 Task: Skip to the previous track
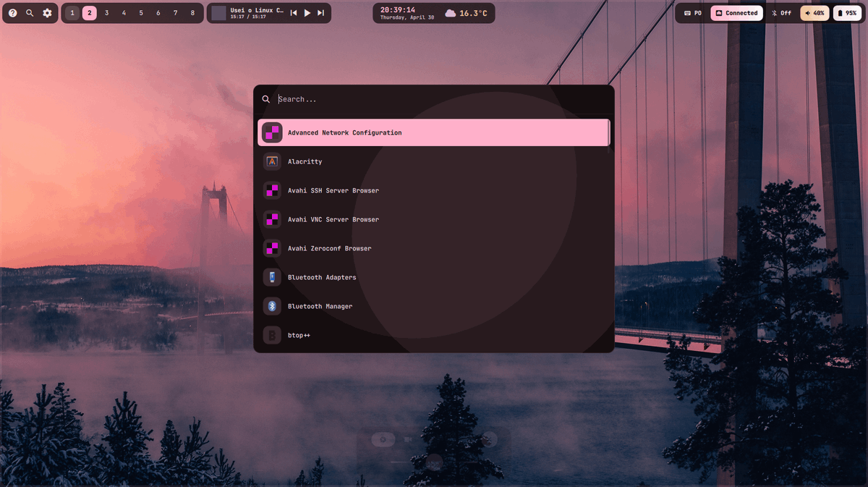click(x=294, y=13)
